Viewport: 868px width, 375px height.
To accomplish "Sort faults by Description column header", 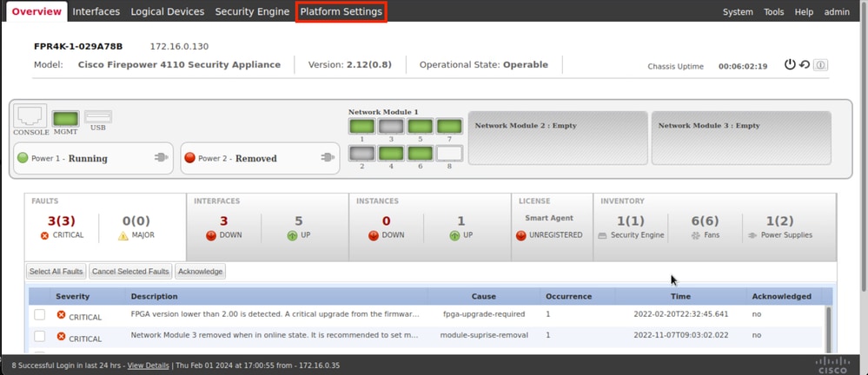I will (154, 297).
